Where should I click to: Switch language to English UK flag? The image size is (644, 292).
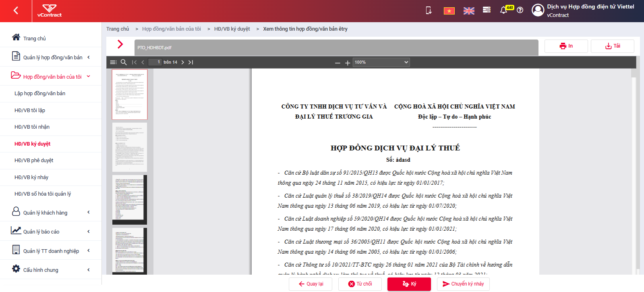tap(469, 11)
